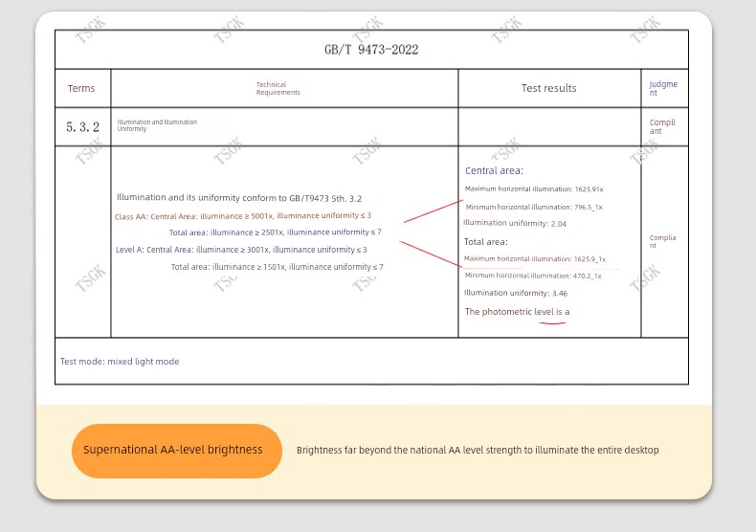
Task: Click The photometric level is a text
Action: coord(517,312)
